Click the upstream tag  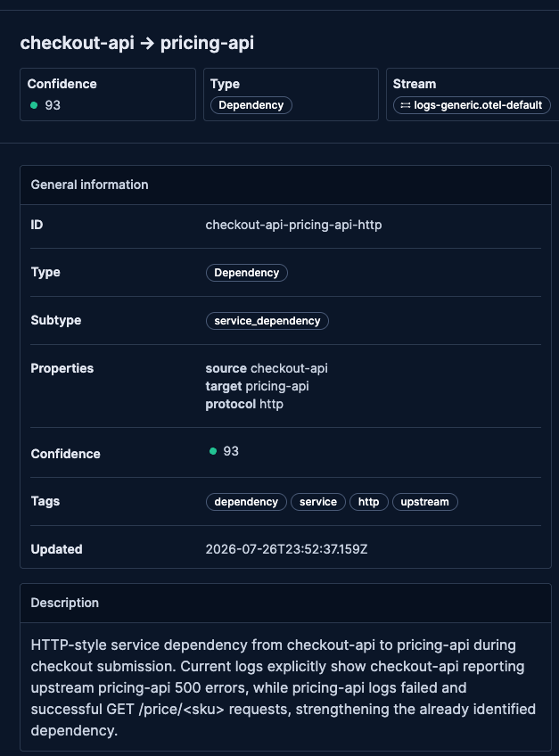[424, 502]
